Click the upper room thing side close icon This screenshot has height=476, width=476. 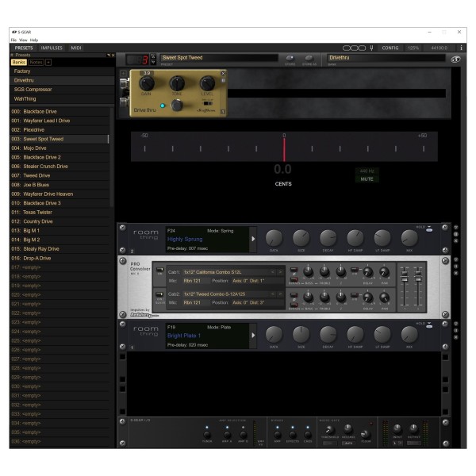(455, 240)
